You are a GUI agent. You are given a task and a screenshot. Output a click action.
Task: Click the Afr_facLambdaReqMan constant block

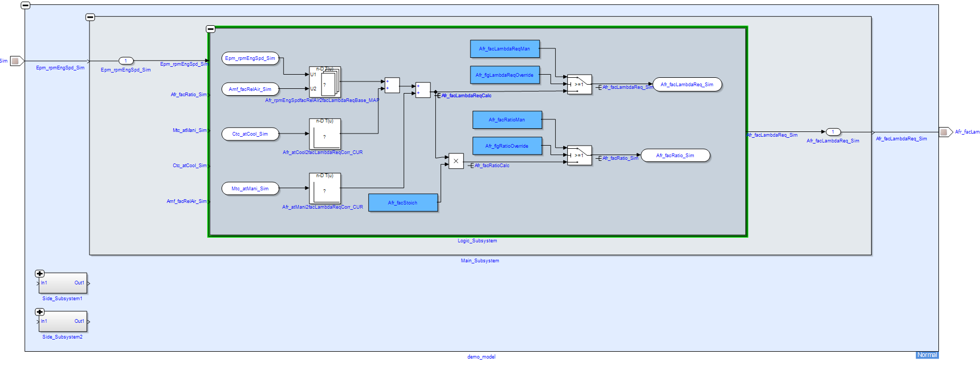click(x=504, y=49)
